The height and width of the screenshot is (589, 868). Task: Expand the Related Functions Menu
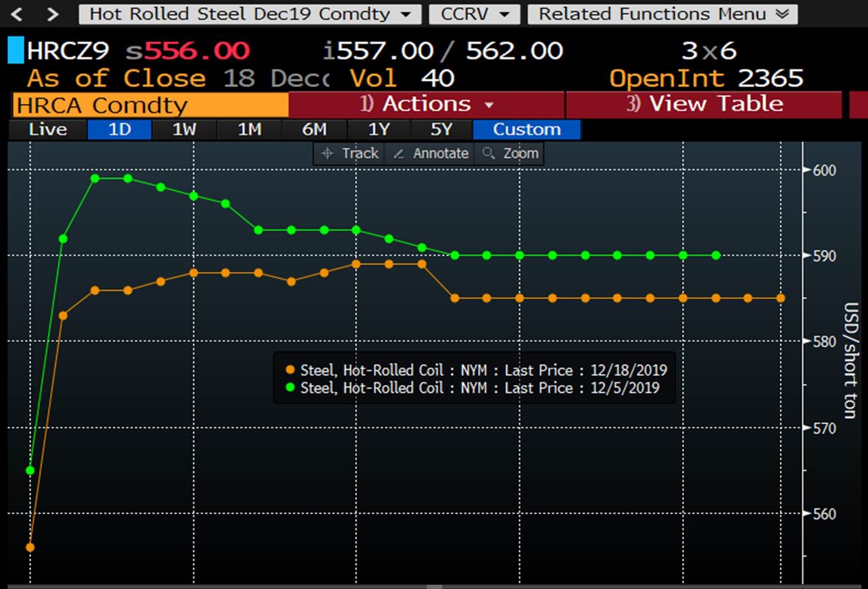[x=662, y=14]
